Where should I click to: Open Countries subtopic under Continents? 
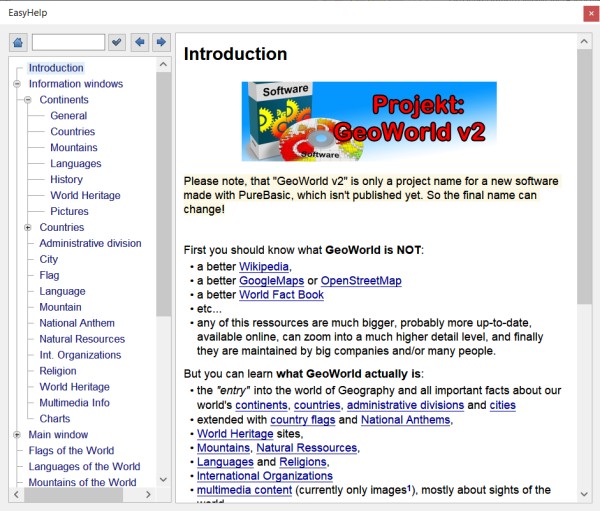tap(72, 132)
